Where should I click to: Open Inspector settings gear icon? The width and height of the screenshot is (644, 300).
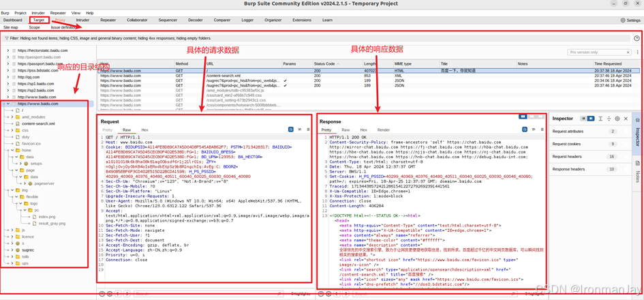[x=617, y=119]
